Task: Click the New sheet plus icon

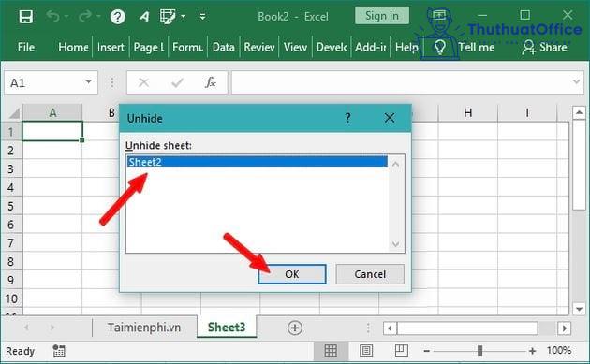Action: click(x=295, y=328)
